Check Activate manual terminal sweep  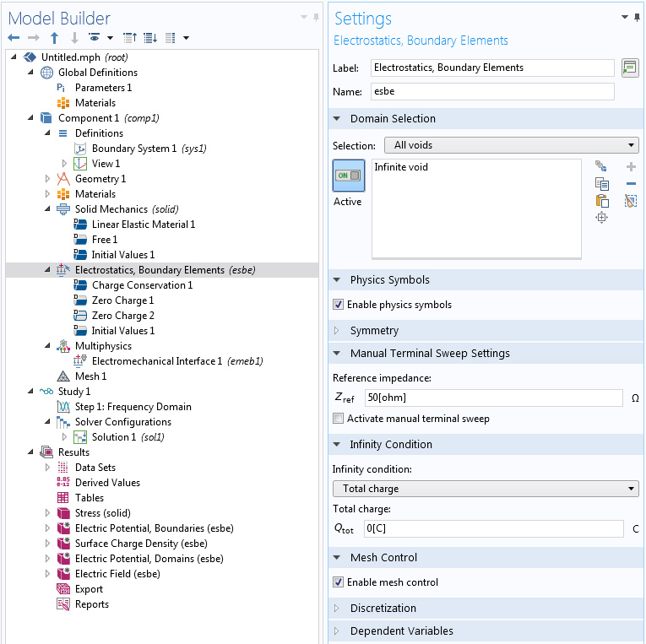pyautogui.click(x=339, y=419)
